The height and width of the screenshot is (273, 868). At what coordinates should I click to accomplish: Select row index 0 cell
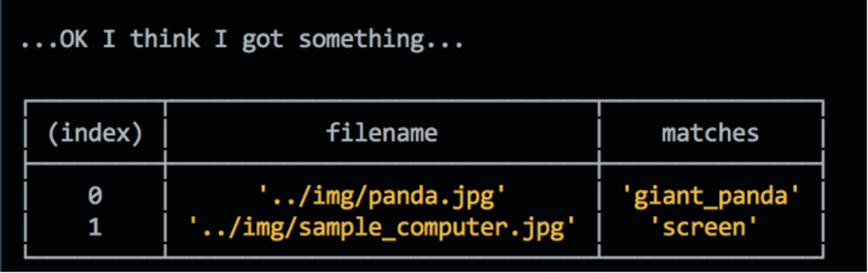point(95,196)
